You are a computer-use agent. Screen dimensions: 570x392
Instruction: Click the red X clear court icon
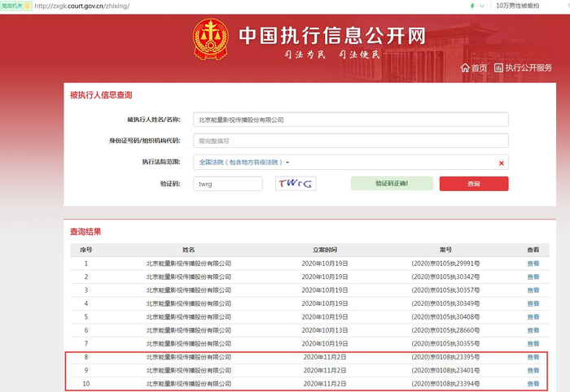click(501, 163)
